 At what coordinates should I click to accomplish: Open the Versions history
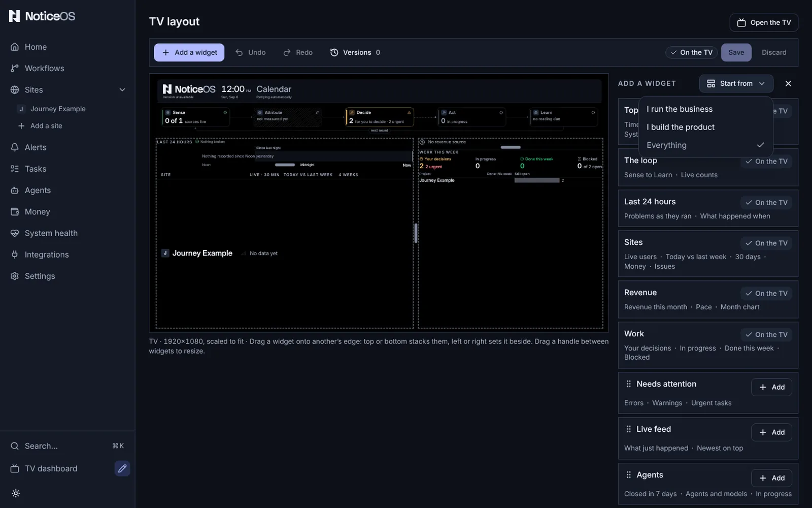355,52
